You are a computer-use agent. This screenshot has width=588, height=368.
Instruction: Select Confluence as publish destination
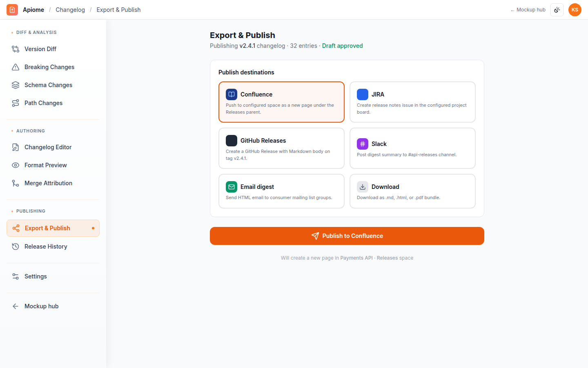pos(281,102)
